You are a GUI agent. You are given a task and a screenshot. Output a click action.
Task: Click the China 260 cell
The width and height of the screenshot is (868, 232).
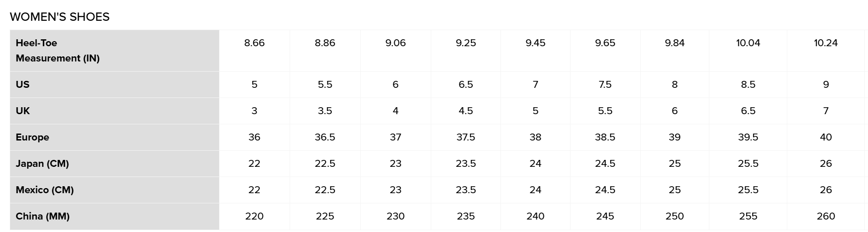click(826, 216)
